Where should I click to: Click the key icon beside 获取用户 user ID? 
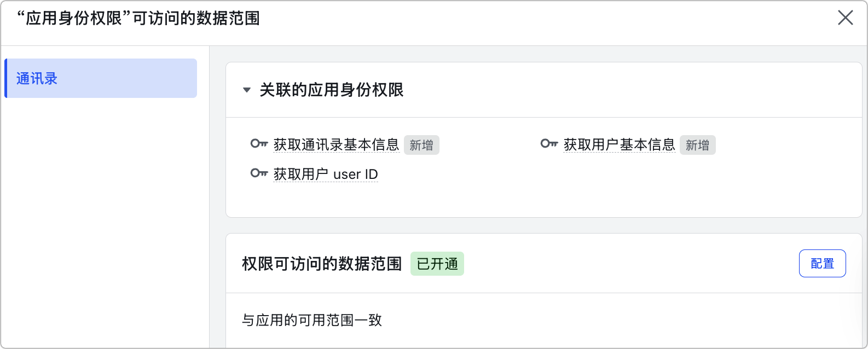pyautogui.click(x=259, y=174)
